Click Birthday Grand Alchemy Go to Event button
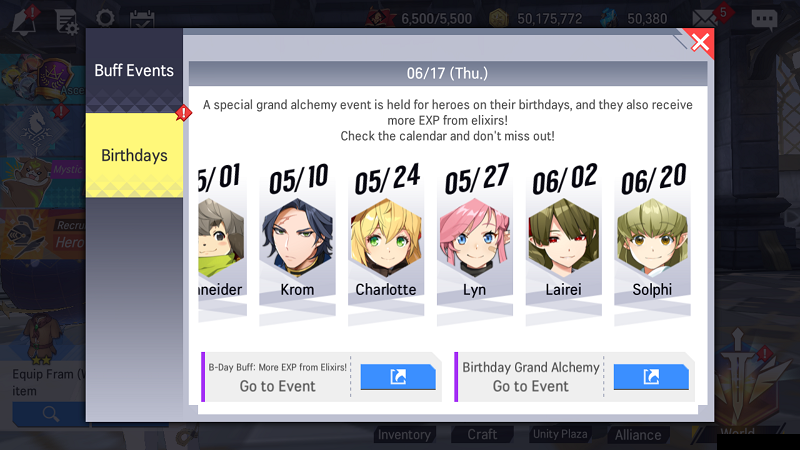The width and height of the screenshot is (800, 450). coord(651,377)
